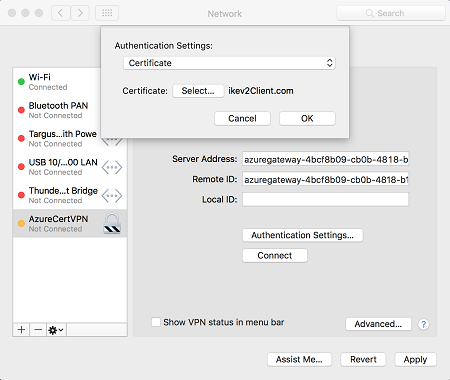The height and width of the screenshot is (380, 450).
Task: Click the USB 10/100 LAN ethernet icon
Action: pyautogui.click(x=112, y=167)
